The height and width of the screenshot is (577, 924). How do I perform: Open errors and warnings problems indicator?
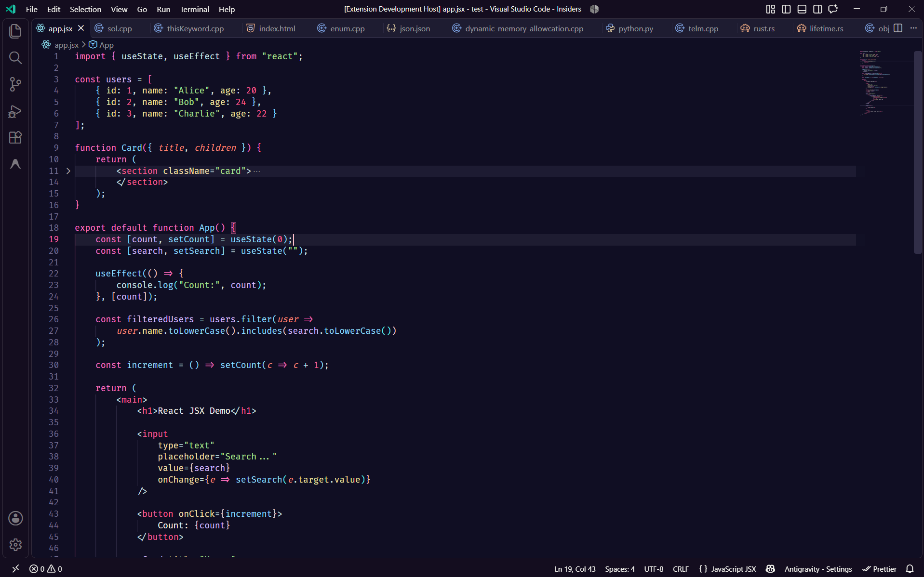tap(46, 569)
